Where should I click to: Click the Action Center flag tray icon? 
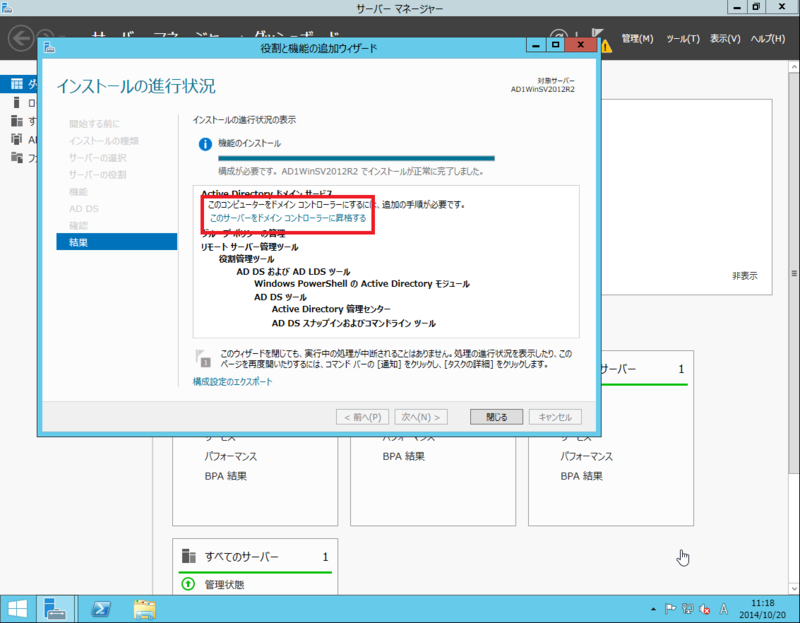pos(670,609)
